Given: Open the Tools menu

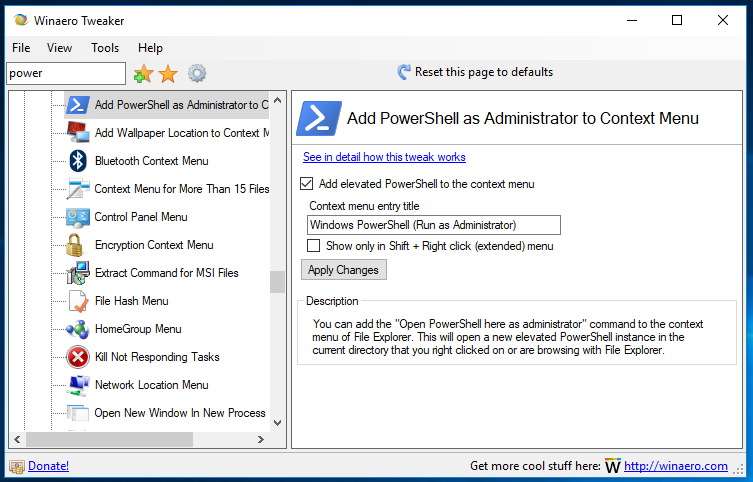Looking at the screenshot, I should pos(105,47).
